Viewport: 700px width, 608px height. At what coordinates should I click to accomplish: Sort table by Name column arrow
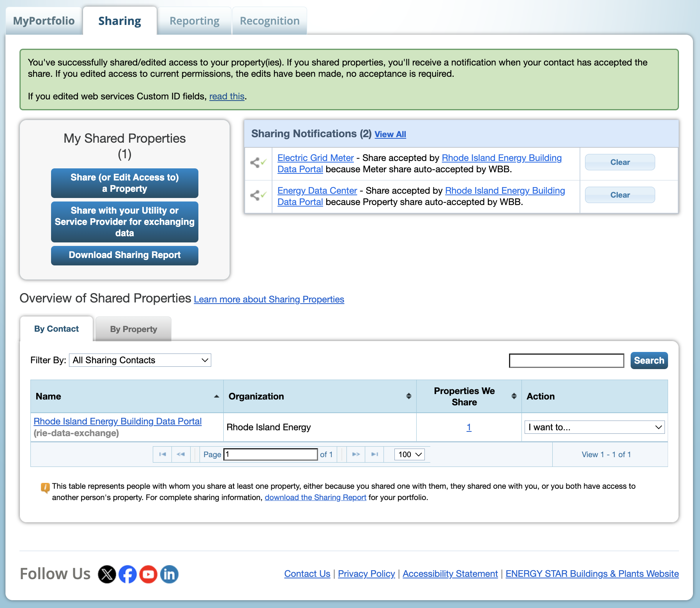[216, 396]
